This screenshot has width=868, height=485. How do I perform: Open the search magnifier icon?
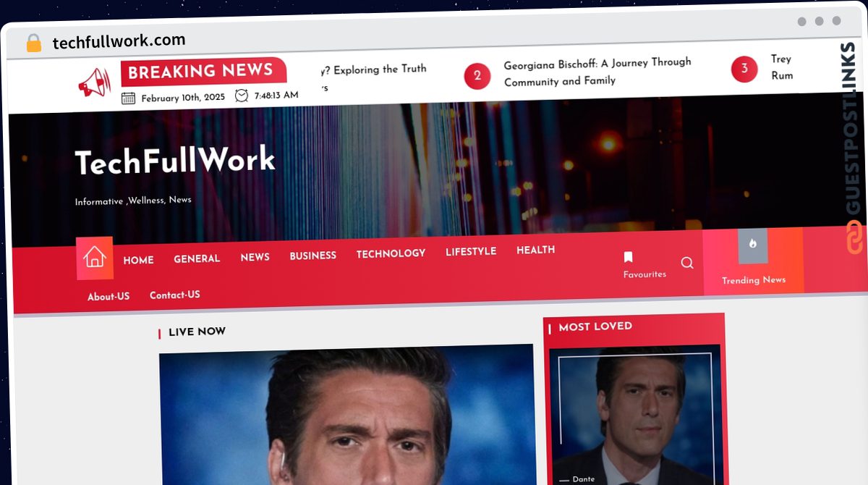click(x=687, y=263)
